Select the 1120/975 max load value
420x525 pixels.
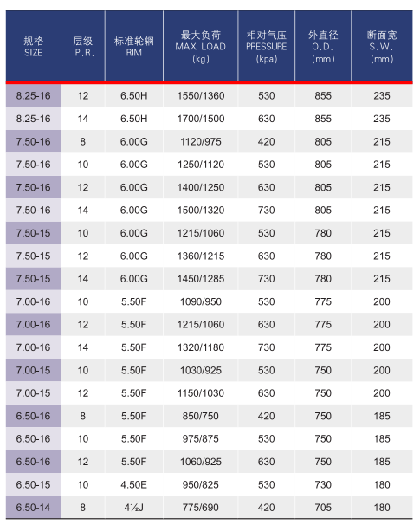pos(200,141)
